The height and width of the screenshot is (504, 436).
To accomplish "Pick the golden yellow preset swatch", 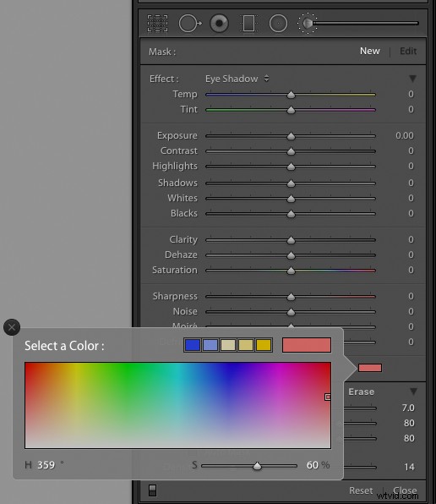I will click(264, 345).
